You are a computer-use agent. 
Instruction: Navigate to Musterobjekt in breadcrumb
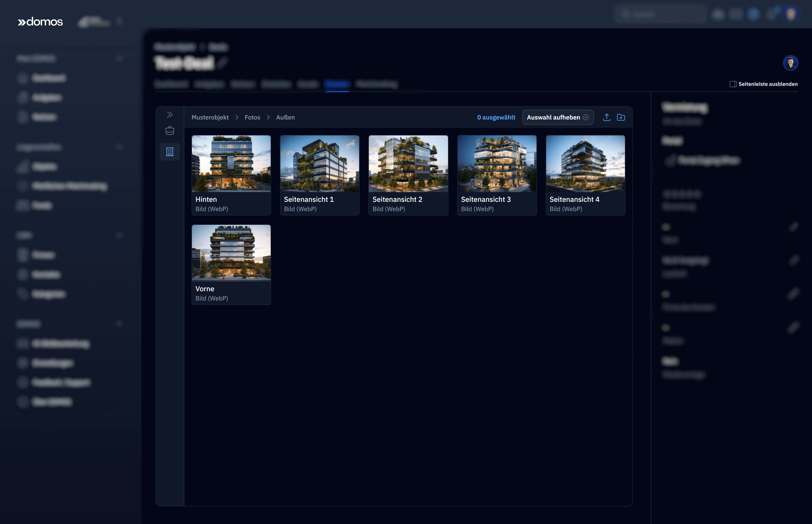click(x=210, y=117)
